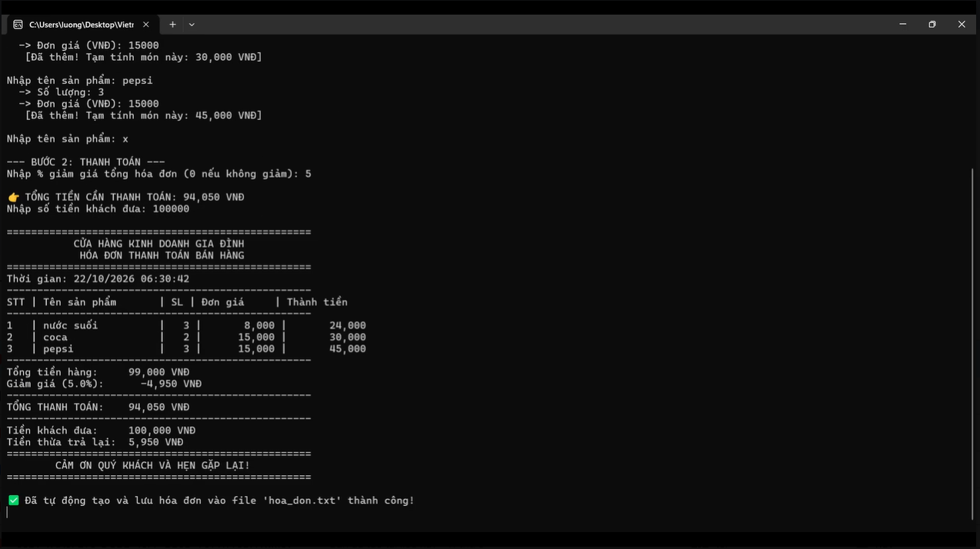Click the 'Tên sản phẩm' column header
The width and height of the screenshot is (980, 549).
pos(80,302)
